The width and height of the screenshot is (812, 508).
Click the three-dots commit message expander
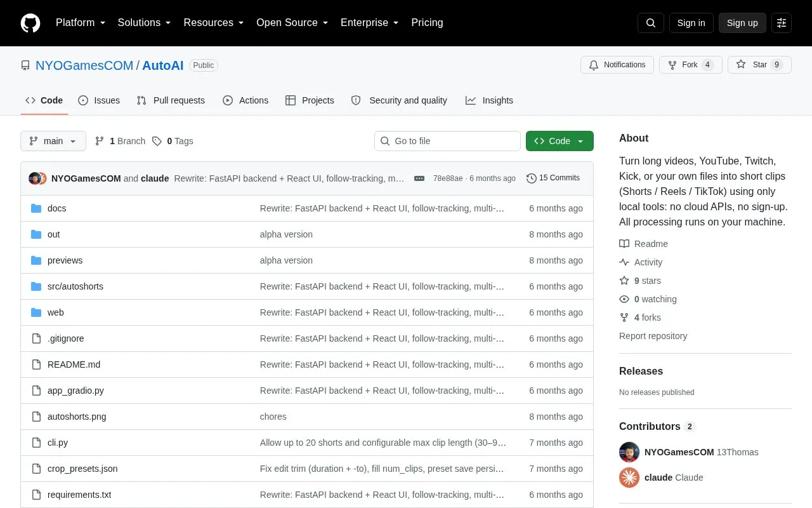click(419, 178)
